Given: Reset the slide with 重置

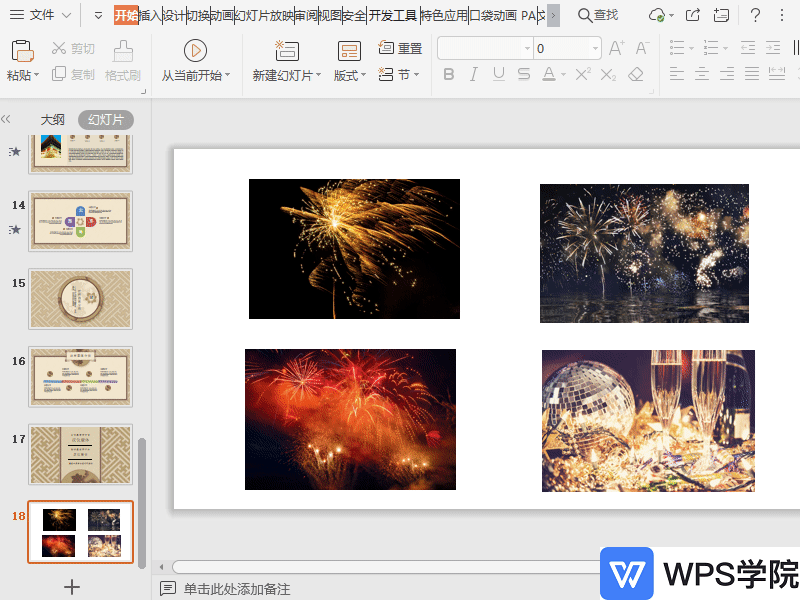Looking at the screenshot, I should (x=401, y=48).
